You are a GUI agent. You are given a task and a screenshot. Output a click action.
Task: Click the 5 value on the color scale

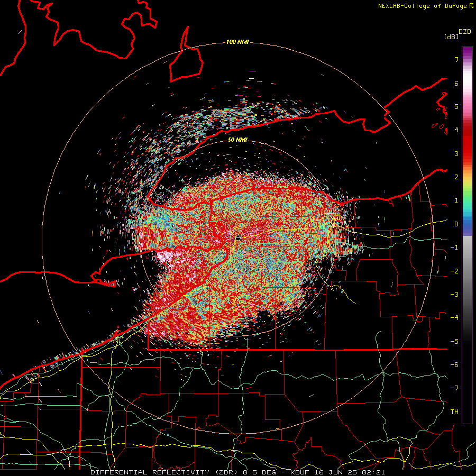point(456,106)
